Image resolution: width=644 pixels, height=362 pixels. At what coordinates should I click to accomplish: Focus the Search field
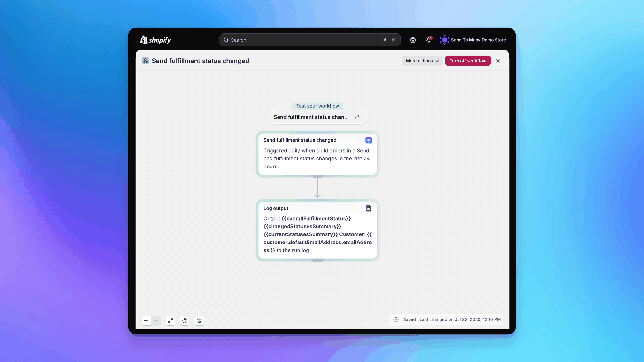click(x=310, y=40)
